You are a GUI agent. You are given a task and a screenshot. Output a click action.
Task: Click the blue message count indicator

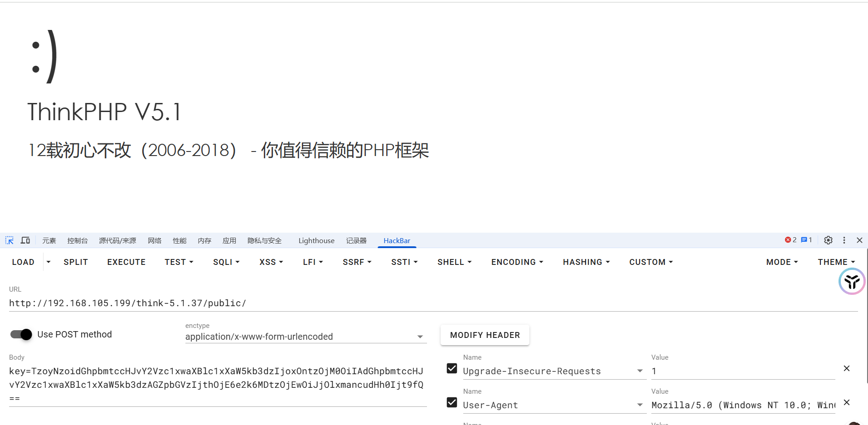pyautogui.click(x=806, y=240)
